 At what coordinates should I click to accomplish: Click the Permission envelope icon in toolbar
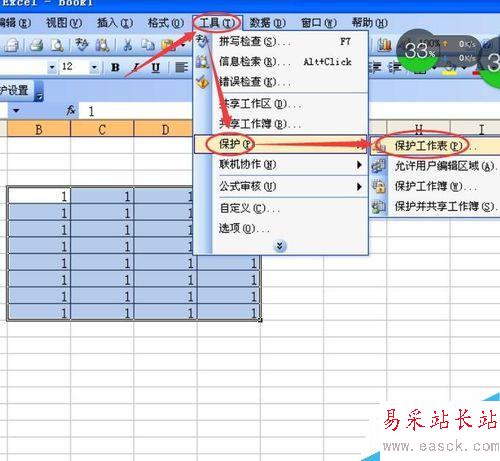tap(11, 45)
